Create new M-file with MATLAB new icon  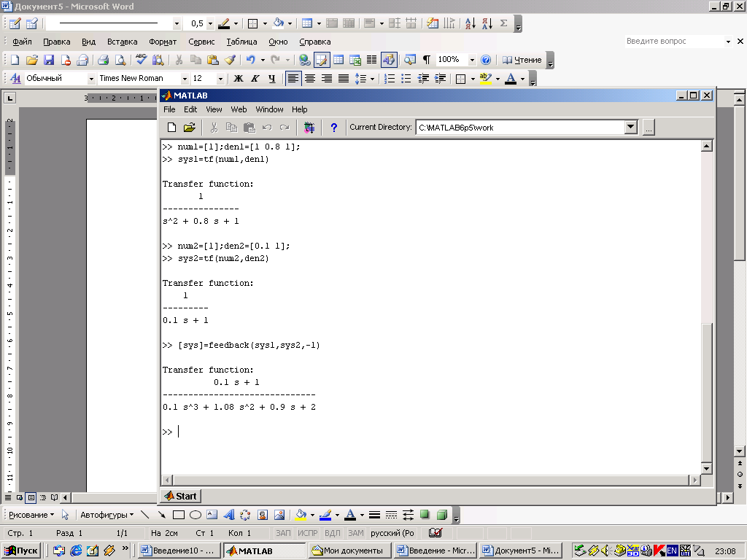point(172,128)
